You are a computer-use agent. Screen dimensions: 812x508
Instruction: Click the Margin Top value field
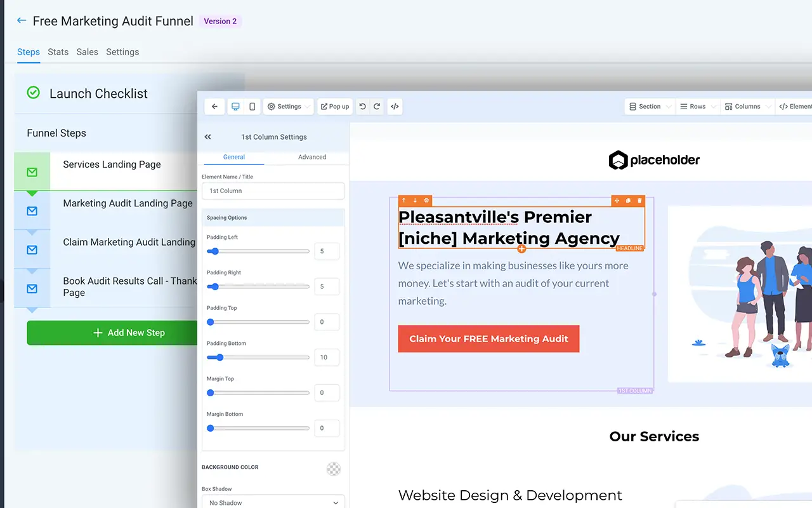pos(327,392)
